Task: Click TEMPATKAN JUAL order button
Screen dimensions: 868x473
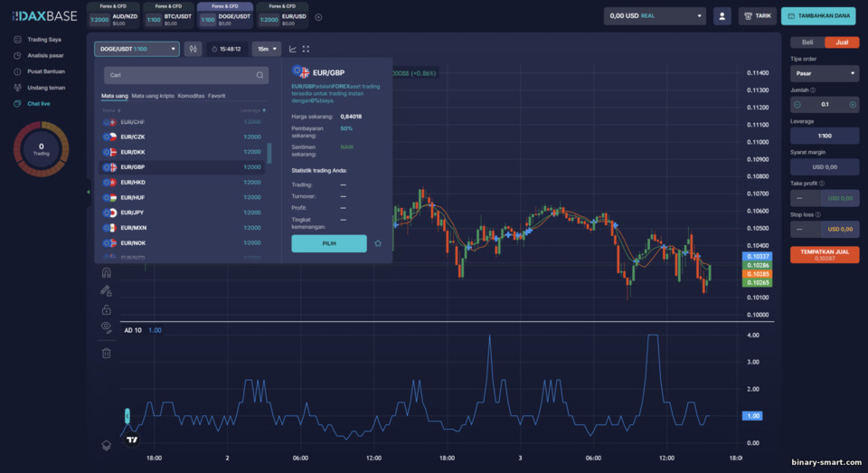Action: (x=825, y=255)
